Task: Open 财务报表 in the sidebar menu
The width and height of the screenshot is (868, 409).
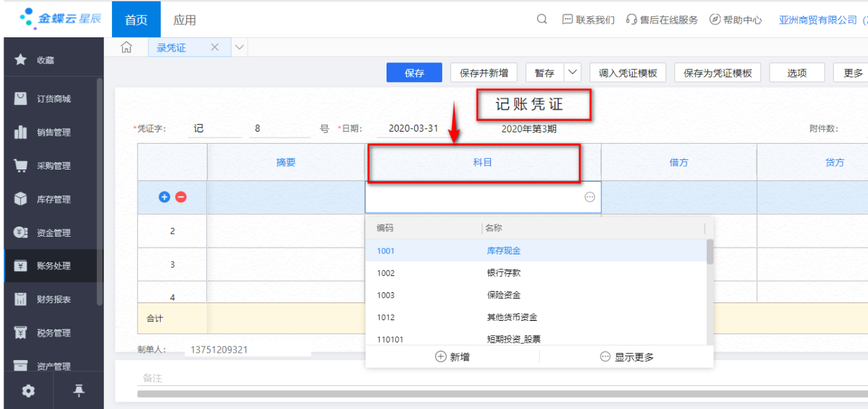Action: pyautogui.click(x=53, y=300)
